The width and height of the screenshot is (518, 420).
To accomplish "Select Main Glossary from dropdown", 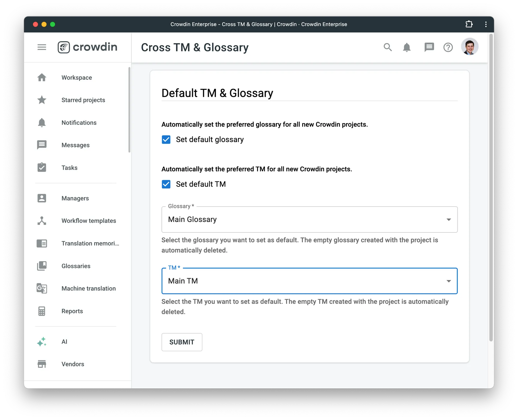I will [x=309, y=219].
